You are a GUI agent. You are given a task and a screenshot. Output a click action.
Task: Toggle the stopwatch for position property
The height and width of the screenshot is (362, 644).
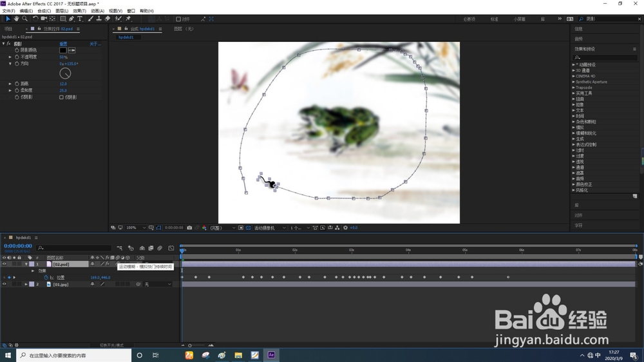(x=46, y=278)
